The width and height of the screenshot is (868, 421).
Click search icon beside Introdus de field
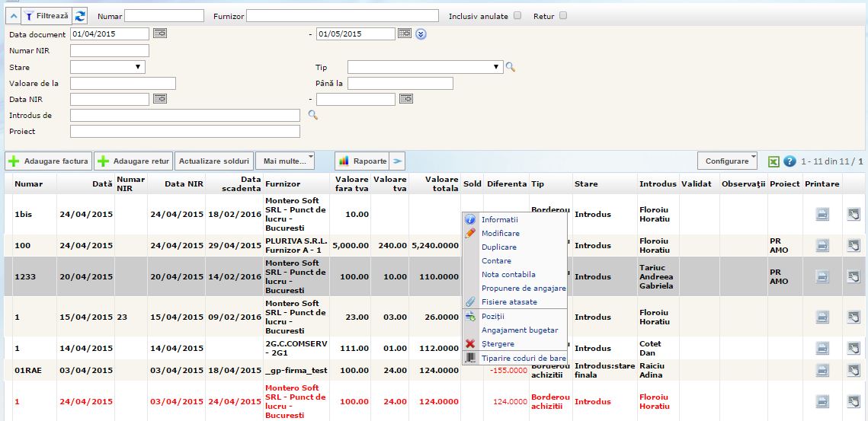(x=312, y=115)
